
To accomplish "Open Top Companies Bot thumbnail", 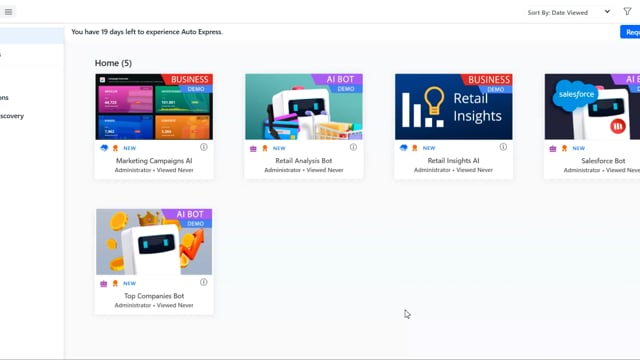I will 154,242.
